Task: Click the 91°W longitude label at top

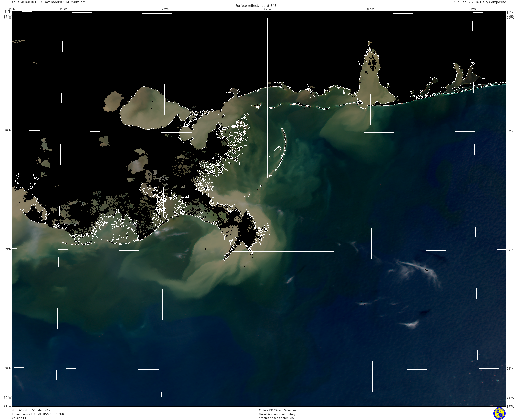Action: [x=63, y=9]
